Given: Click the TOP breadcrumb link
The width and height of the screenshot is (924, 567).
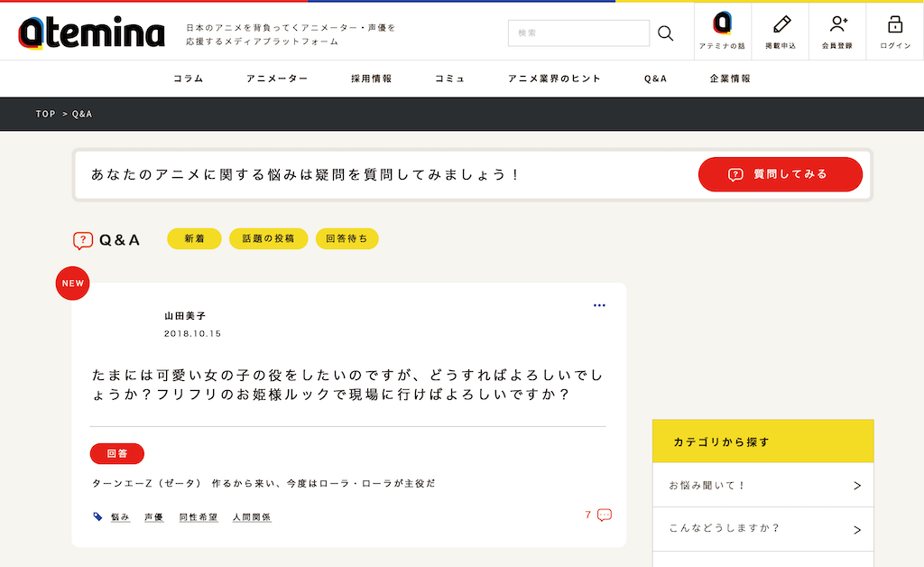Looking at the screenshot, I should [45, 115].
